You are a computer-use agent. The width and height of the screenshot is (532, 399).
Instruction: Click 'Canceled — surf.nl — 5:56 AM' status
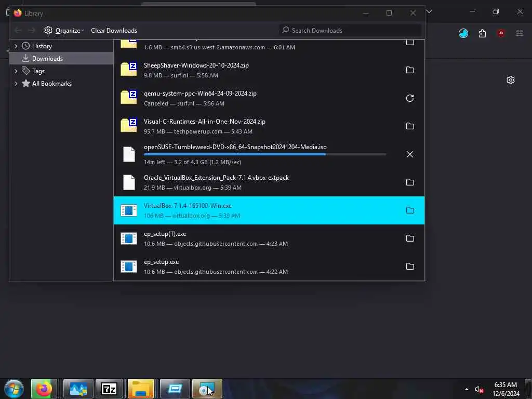[x=184, y=103]
